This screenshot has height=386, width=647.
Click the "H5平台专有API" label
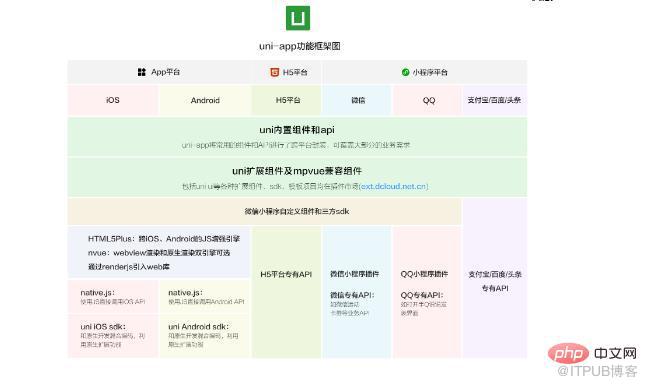click(286, 274)
